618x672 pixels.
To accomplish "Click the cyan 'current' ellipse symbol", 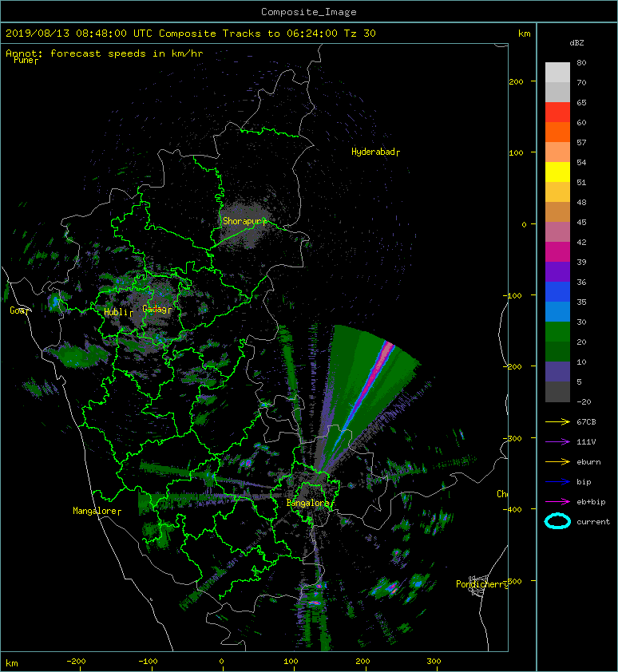I will pyautogui.click(x=557, y=521).
